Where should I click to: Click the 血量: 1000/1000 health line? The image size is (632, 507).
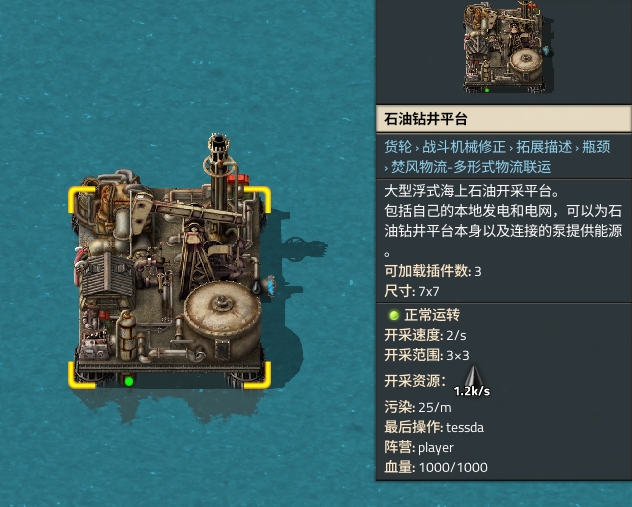[x=436, y=467]
